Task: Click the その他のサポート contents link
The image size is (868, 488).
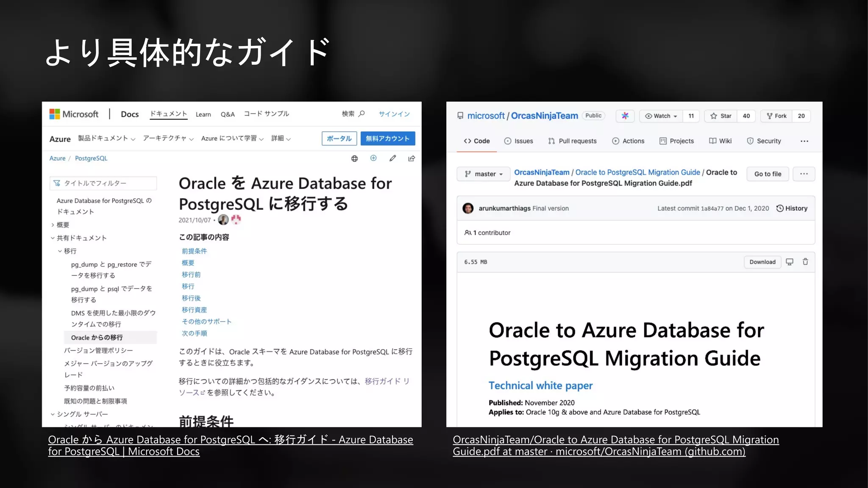Action: coord(206,322)
